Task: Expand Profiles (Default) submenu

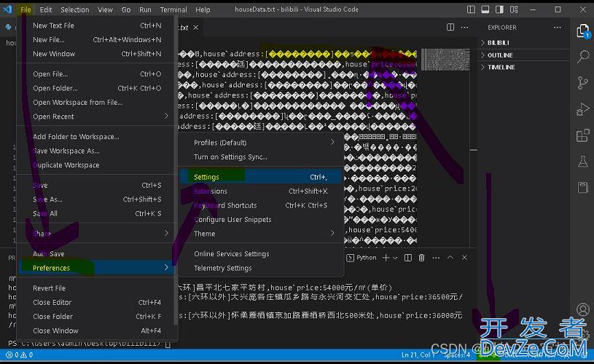Action: click(261, 143)
